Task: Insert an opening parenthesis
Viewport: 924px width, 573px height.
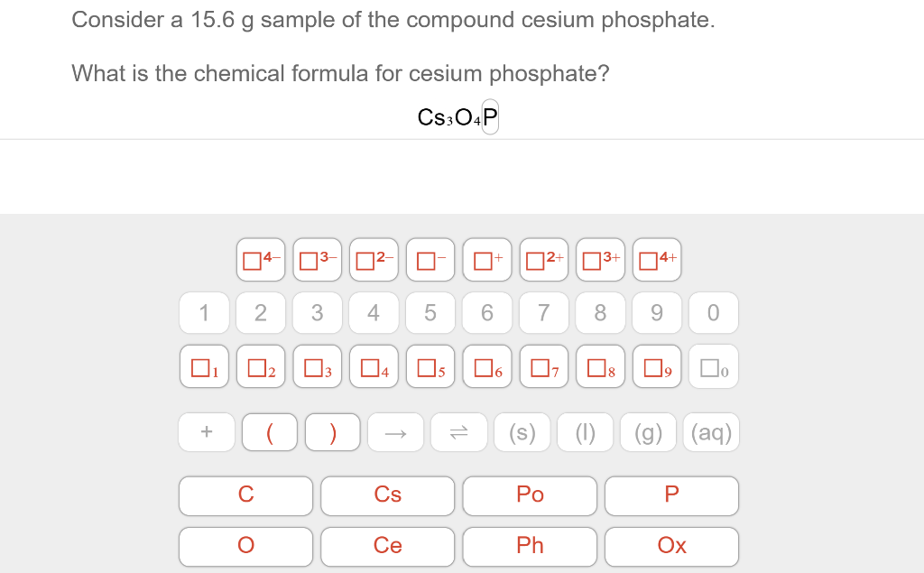Action: pos(269,431)
